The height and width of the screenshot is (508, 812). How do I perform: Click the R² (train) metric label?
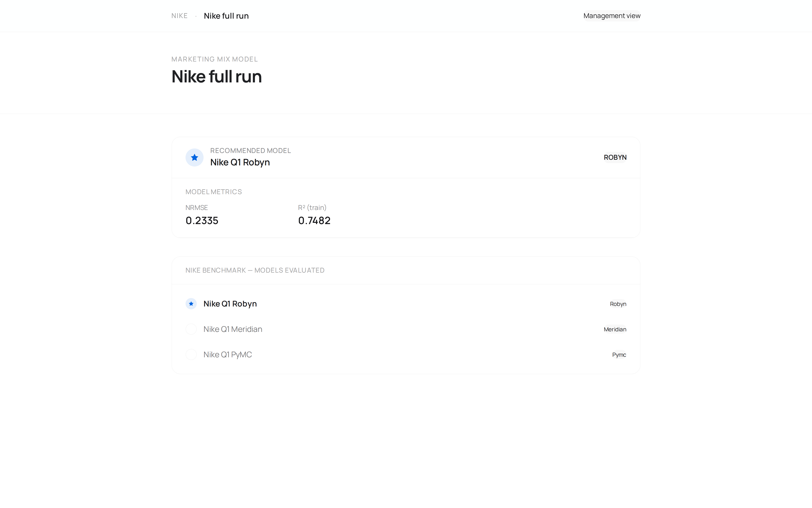pyautogui.click(x=312, y=208)
